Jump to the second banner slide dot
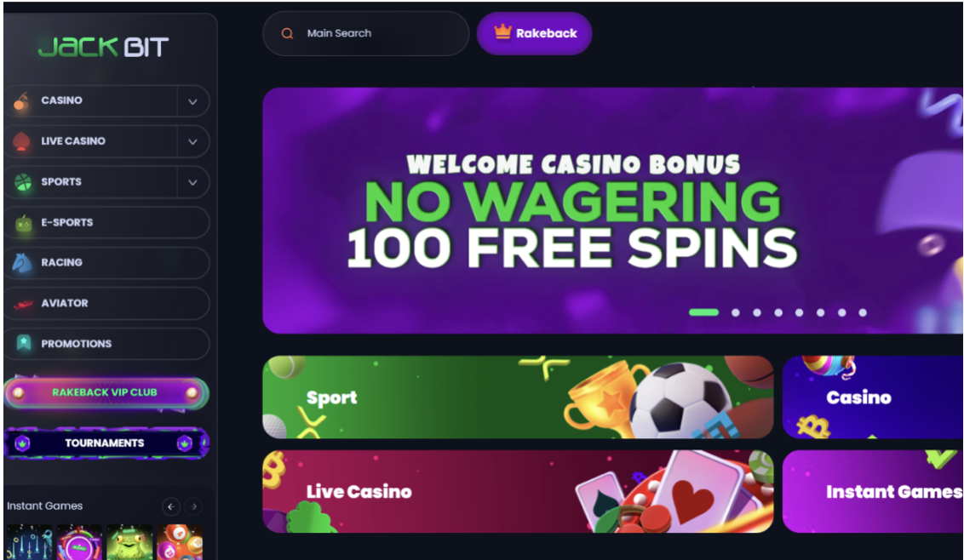Screen dimensions: 964x560 [735, 313]
